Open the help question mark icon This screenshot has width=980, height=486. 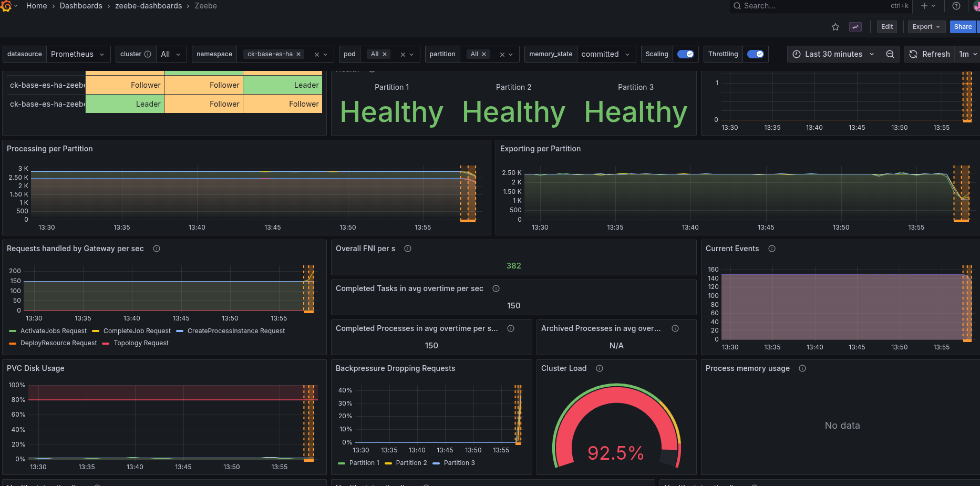click(956, 6)
